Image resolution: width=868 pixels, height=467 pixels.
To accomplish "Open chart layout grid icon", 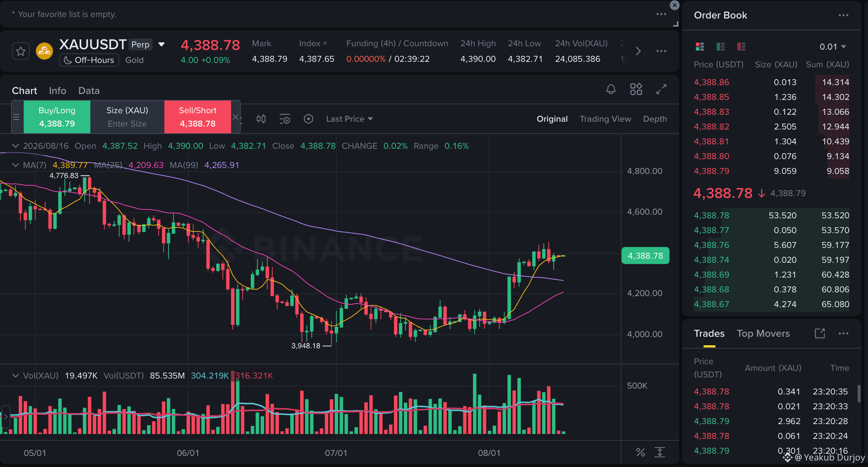I will pos(636,89).
